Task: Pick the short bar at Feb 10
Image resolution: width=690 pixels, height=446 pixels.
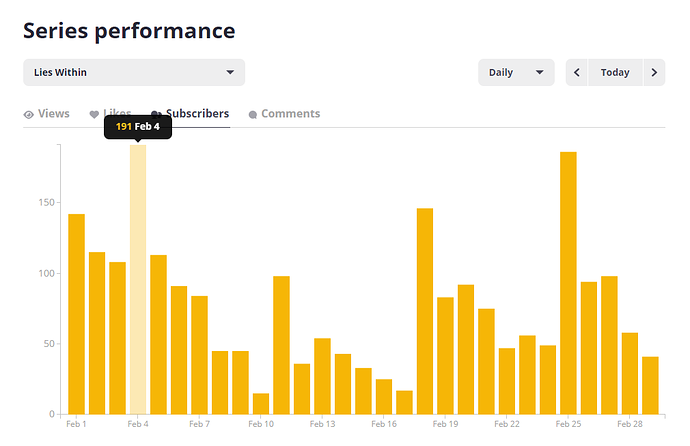Action: tap(261, 404)
